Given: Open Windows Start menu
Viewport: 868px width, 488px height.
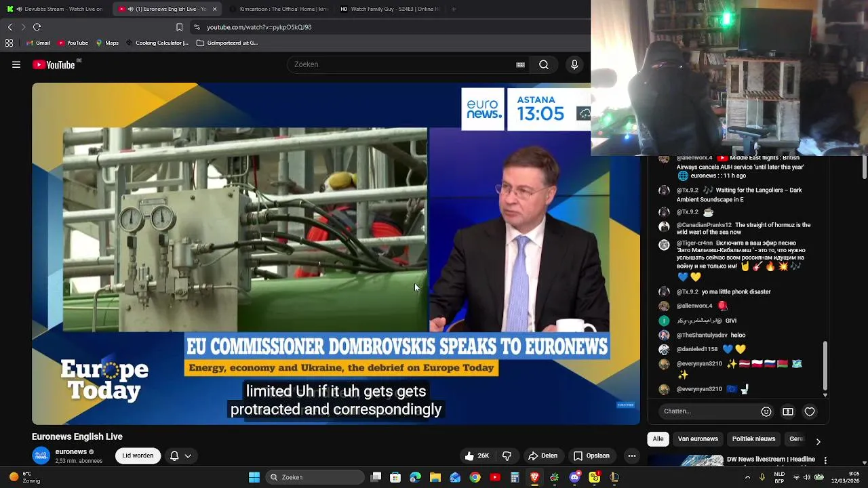Looking at the screenshot, I should point(254,477).
